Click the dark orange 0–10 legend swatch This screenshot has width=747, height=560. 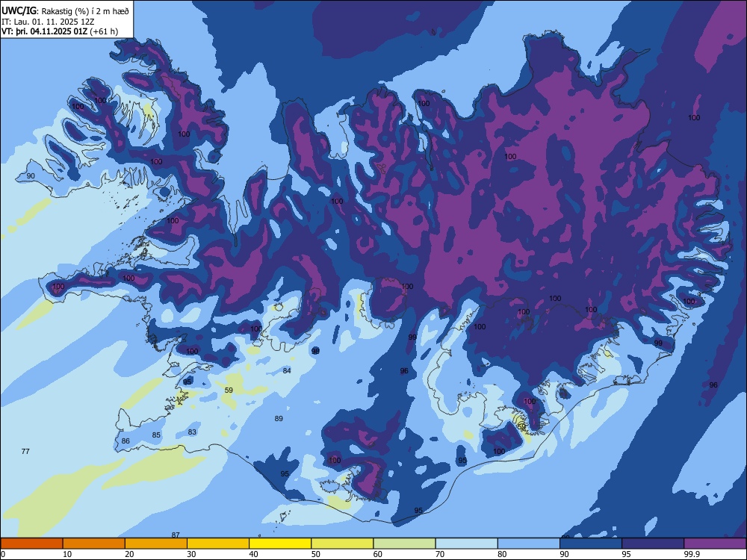[x=31, y=544]
